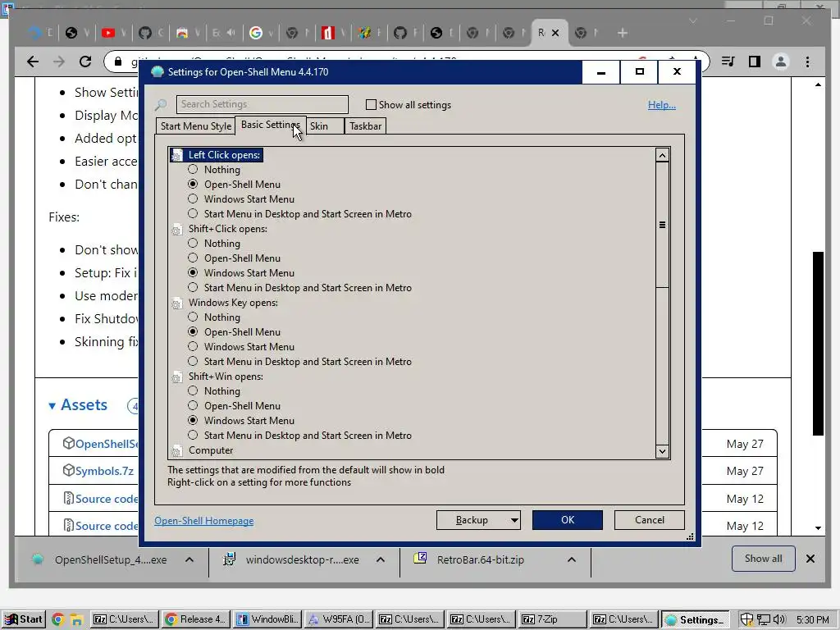Viewport: 840px width, 630px height.
Task: Switch to the Google browser tab
Action: coord(256,33)
